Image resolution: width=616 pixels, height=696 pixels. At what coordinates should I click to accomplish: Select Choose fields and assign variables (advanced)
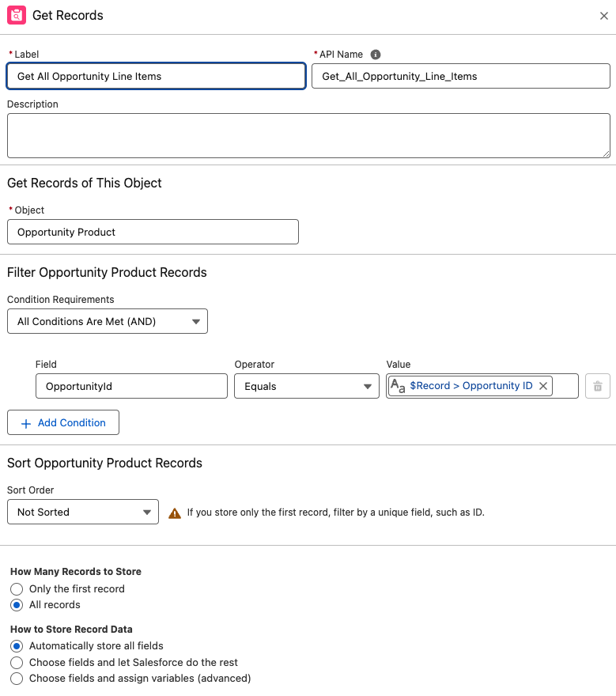17,679
